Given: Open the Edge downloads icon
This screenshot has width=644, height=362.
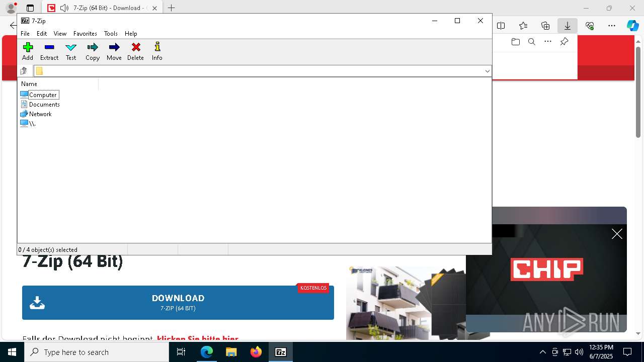Looking at the screenshot, I should [567, 26].
